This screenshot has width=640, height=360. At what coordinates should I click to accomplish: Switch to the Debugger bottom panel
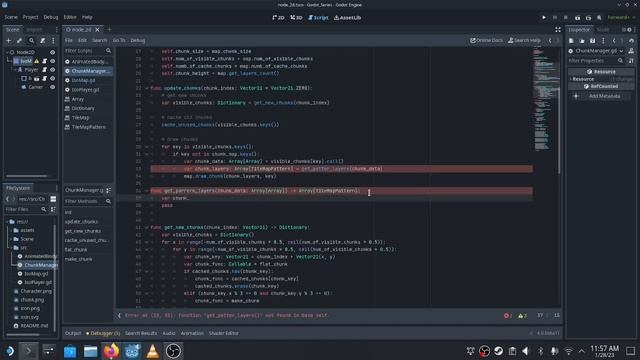(x=103, y=333)
